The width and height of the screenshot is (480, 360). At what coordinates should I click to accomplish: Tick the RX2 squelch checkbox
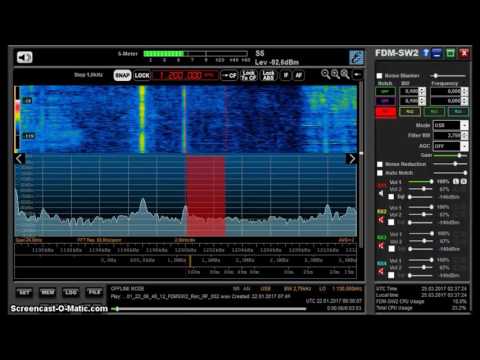click(x=391, y=222)
